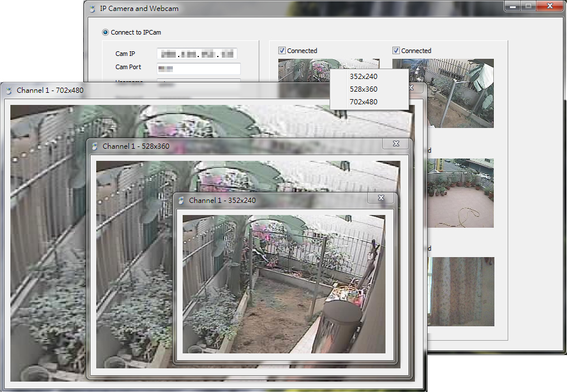Untick the Connected checkbox above the second camera preview
Image resolution: width=567 pixels, height=392 pixels.
396,51
